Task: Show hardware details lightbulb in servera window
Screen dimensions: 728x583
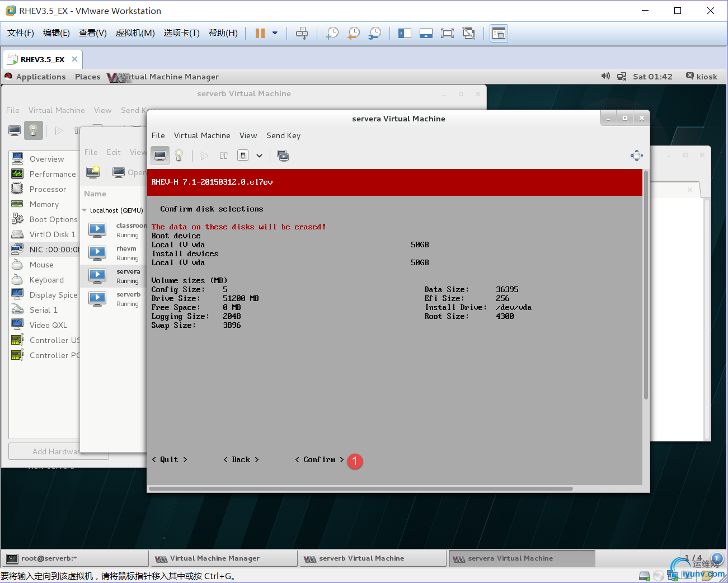Action: [x=179, y=156]
